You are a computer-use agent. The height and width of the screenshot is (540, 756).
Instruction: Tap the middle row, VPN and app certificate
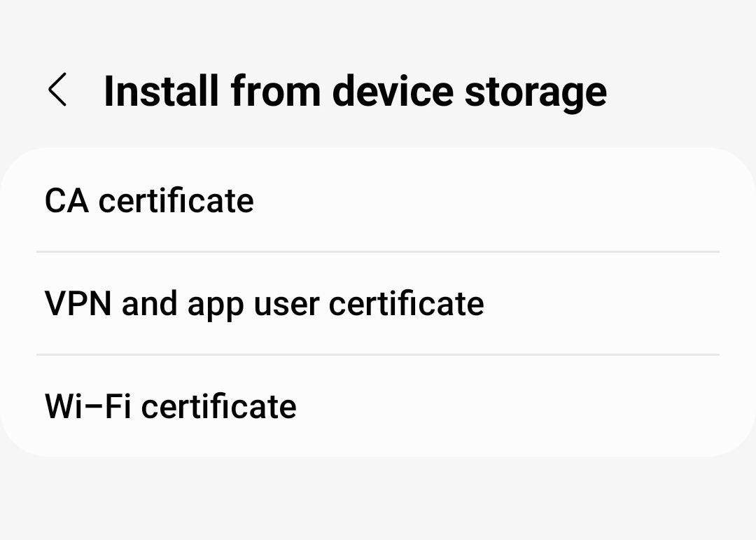[x=378, y=303]
